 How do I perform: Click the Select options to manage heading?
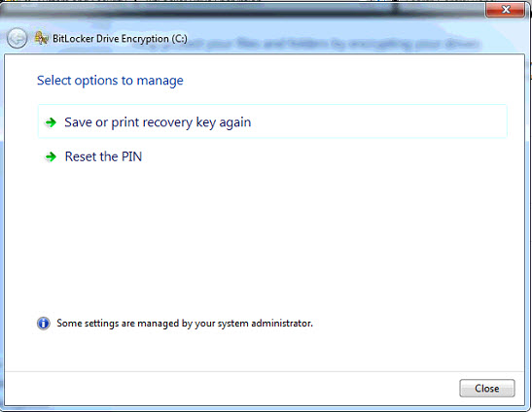pyautogui.click(x=110, y=81)
